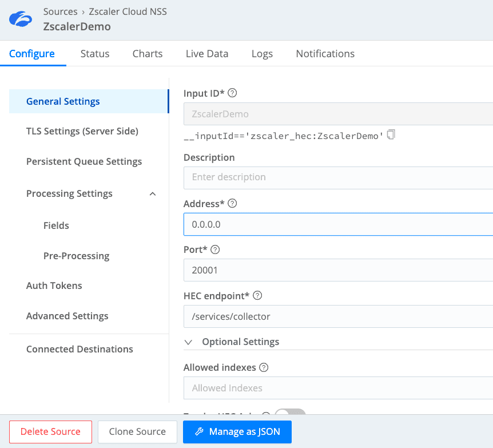Click the Port help question icon

[215, 250]
